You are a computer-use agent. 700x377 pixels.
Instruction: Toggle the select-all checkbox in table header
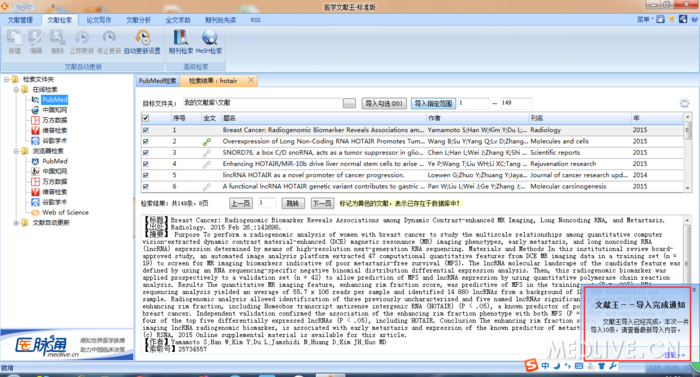click(146, 118)
